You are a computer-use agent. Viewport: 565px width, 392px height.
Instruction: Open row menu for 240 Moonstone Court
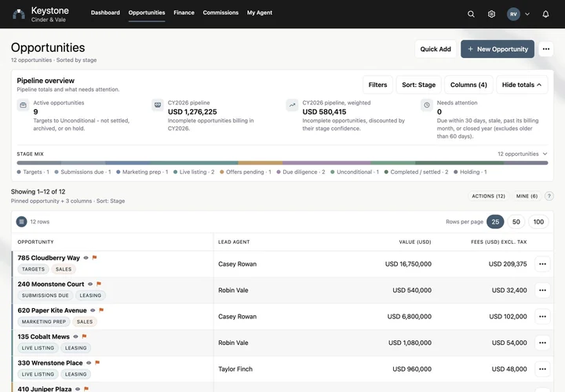[542, 290]
